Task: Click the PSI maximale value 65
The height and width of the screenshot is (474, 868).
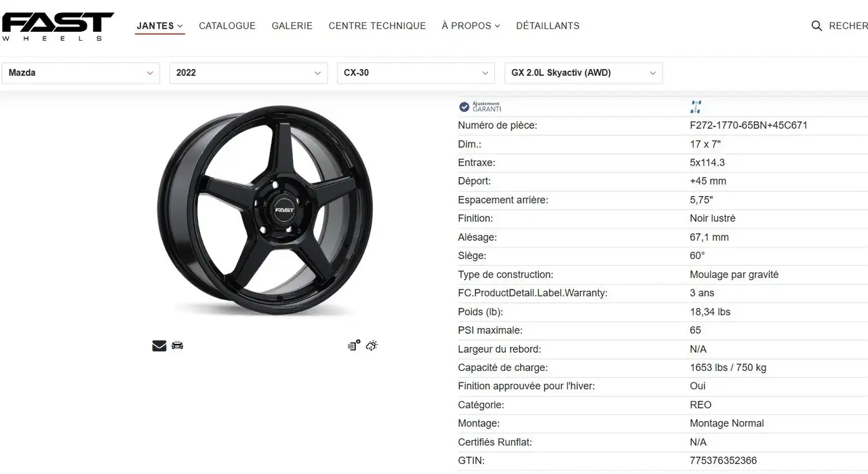Action: (696, 330)
